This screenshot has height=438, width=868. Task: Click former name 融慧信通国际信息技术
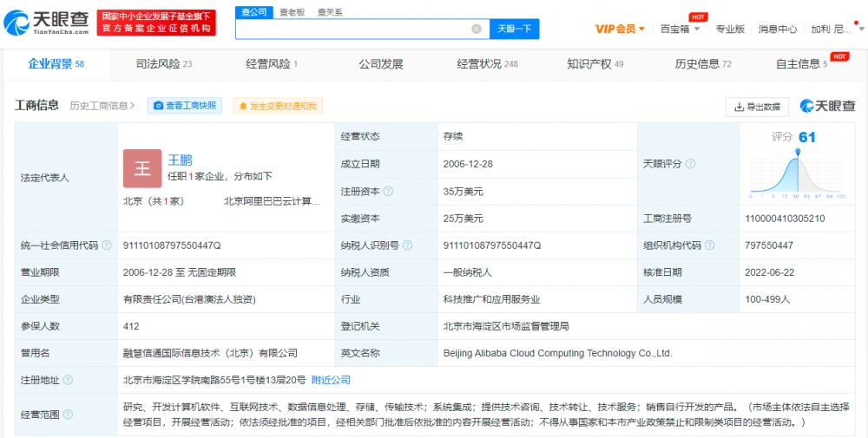[210, 353]
